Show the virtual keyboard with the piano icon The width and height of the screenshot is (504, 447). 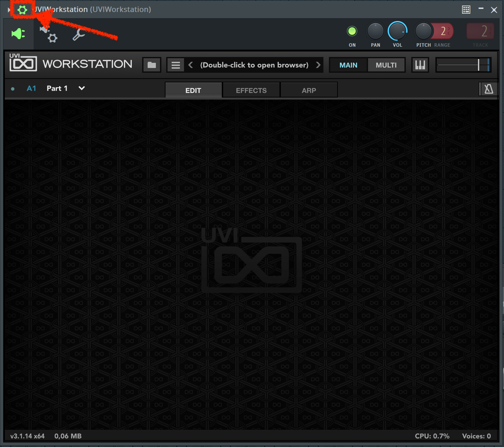coord(420,65)
